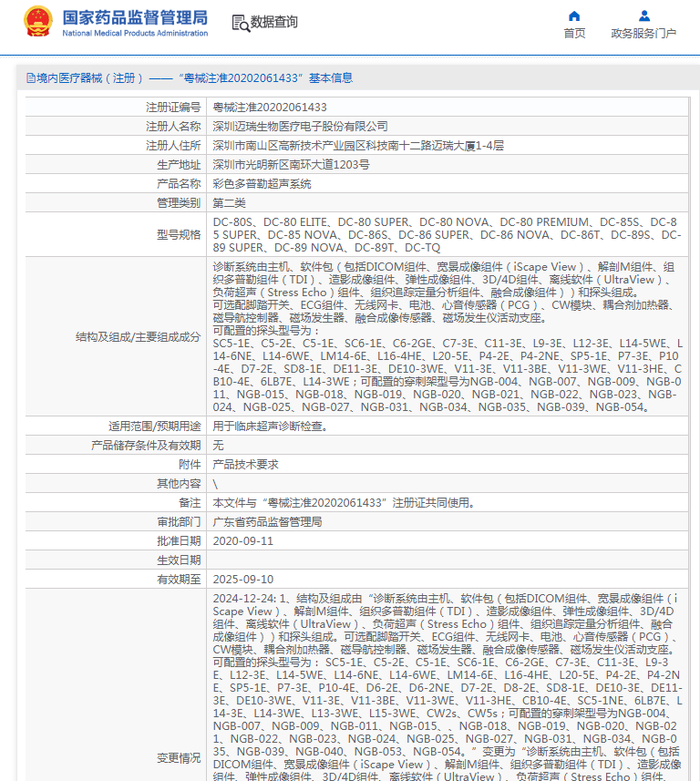Select the 型号规格 label
This screenshot has width=700, height=781.
click(179, 234)
